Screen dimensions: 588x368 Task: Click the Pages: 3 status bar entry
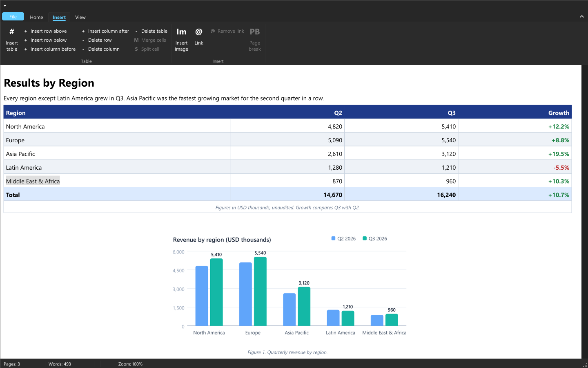click(x=12, y=364)
